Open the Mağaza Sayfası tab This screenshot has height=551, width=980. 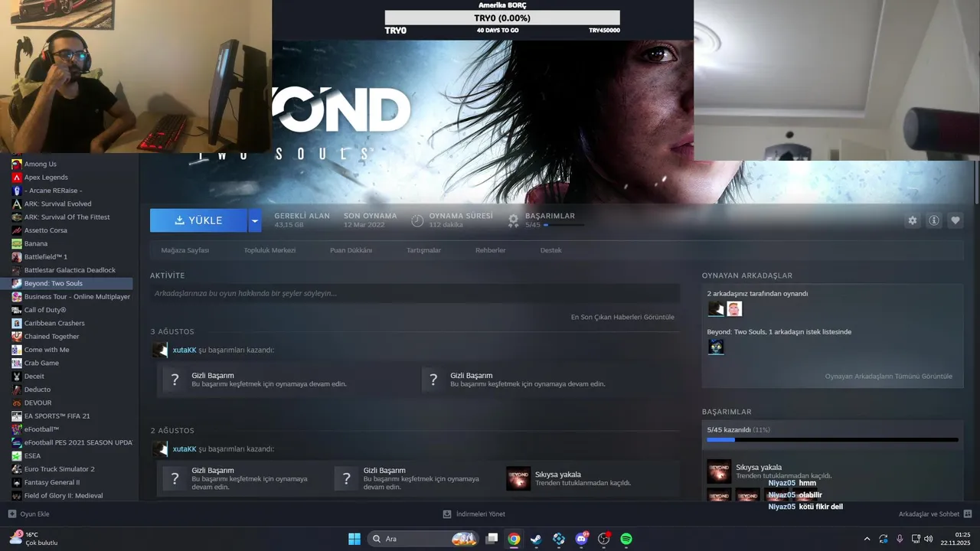click(x=185, y=250)
